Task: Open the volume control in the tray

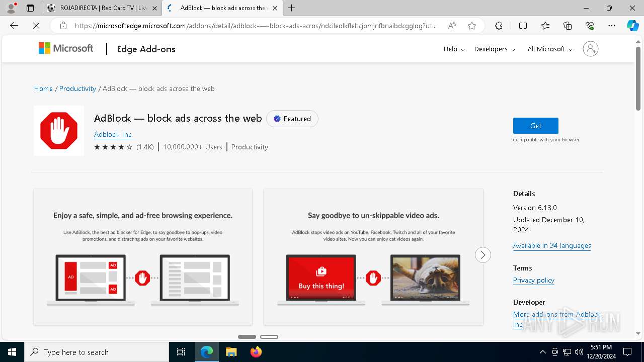Action: [x=579, y=352]
